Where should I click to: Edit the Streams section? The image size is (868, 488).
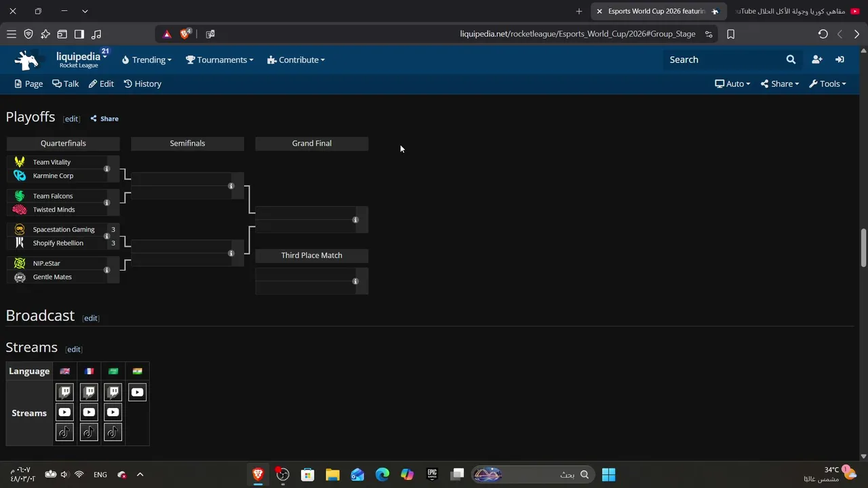(x=73, y=349)
